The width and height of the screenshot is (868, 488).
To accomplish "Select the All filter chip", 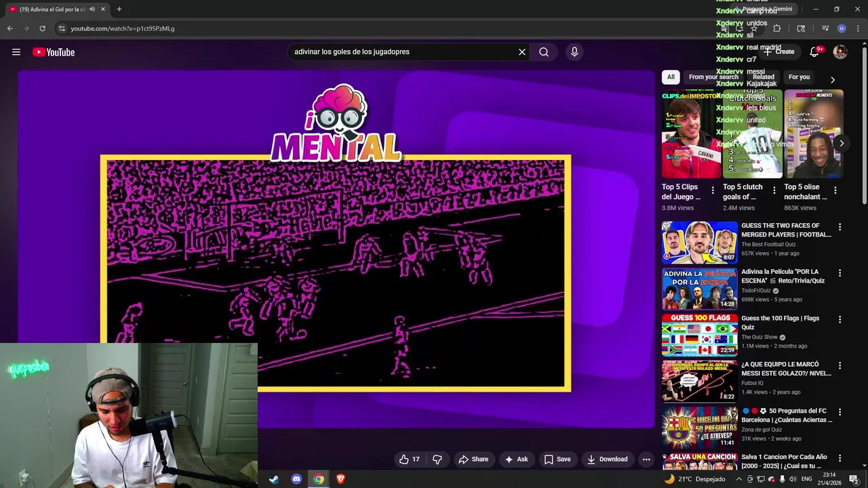I will point(671,77).
